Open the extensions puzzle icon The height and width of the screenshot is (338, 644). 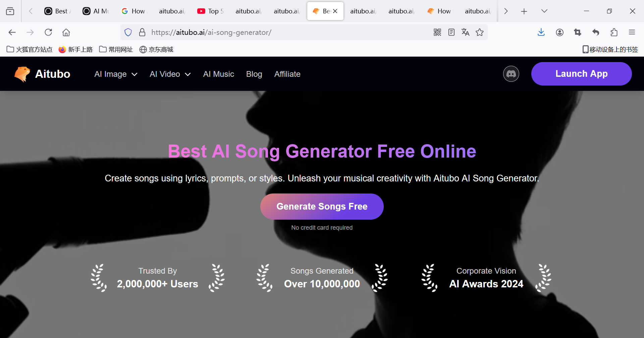point(614,32)
